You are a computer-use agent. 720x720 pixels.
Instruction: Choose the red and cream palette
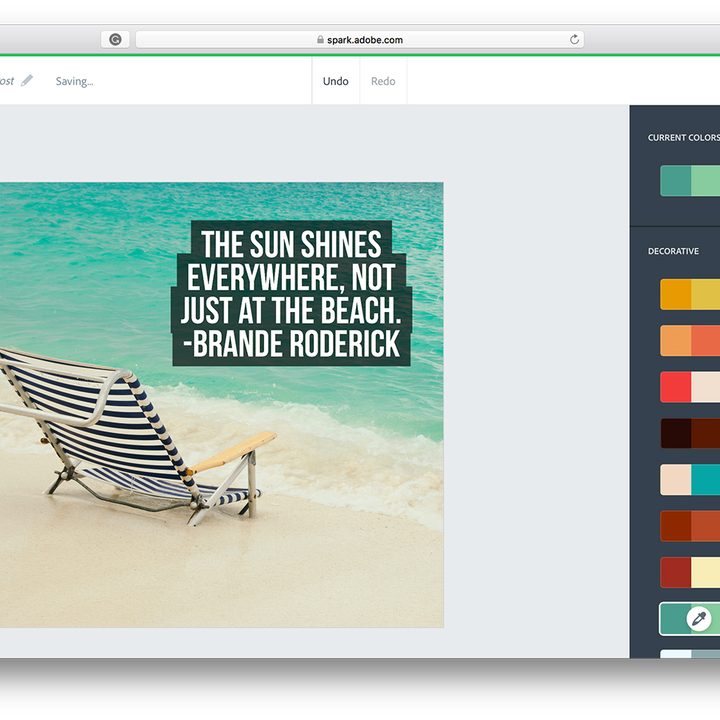690,387
